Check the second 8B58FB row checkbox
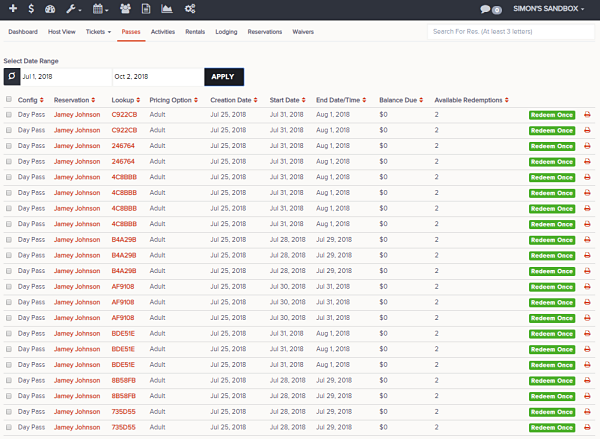Viewport: 600px width, 439px height. (9, 396)
